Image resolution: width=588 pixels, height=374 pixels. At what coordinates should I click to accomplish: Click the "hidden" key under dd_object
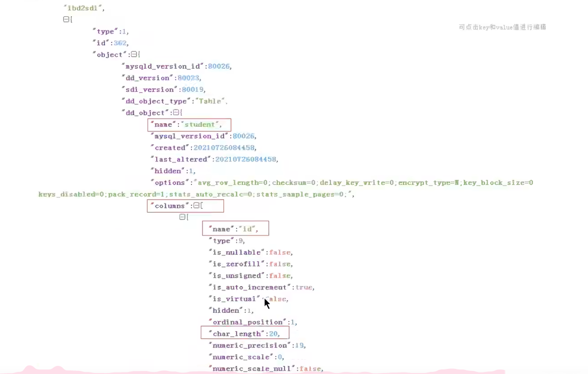click(x=167, y=171)
